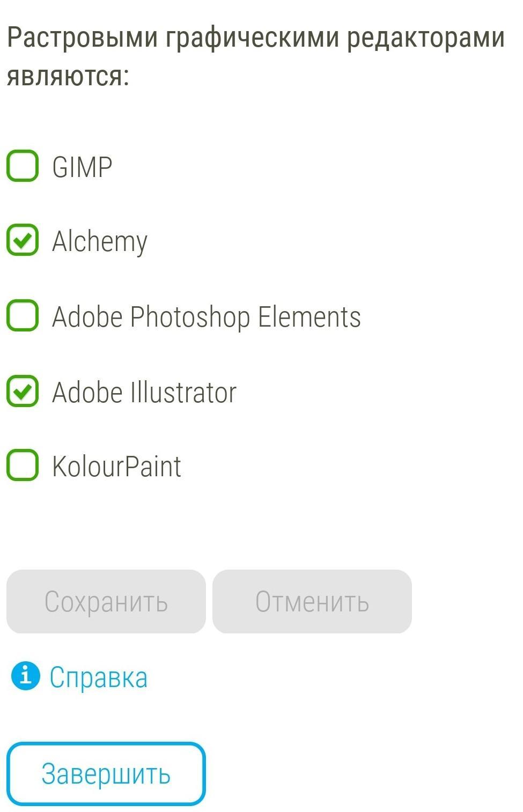
Task: Enable the Adobe Photoshop Elements checkbox
Action: [x=23, y=315]
